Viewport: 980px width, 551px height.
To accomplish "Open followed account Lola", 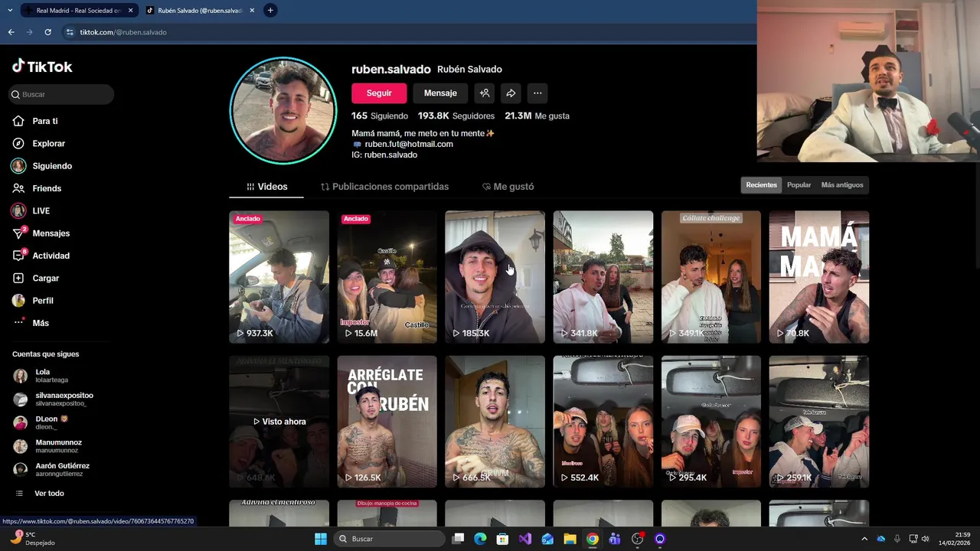I will coord(42,375).
